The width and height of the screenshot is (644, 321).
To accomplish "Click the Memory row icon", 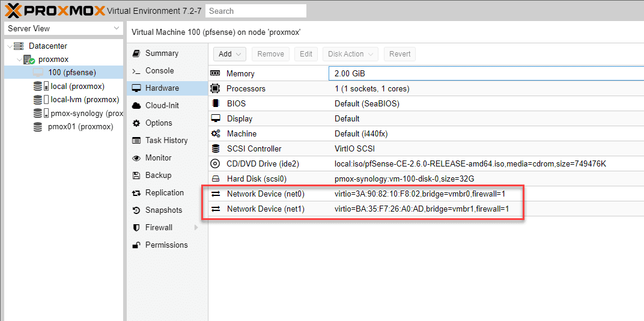I will tap(215, 73).
